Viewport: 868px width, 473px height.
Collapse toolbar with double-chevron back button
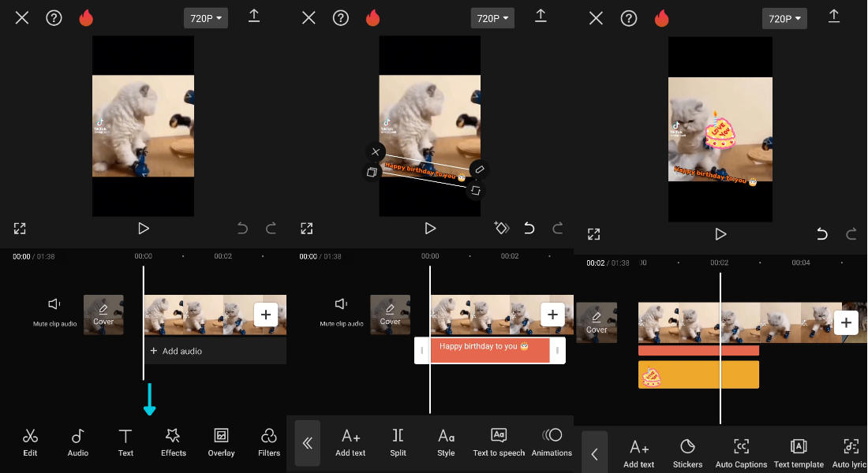point(307,443)
